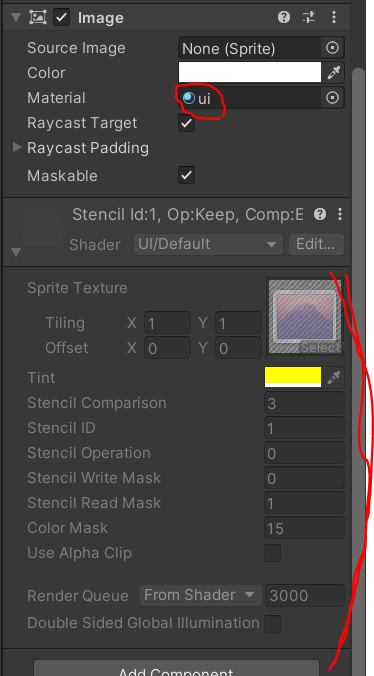
Task: Click the Add Component button
Action: 177,669
